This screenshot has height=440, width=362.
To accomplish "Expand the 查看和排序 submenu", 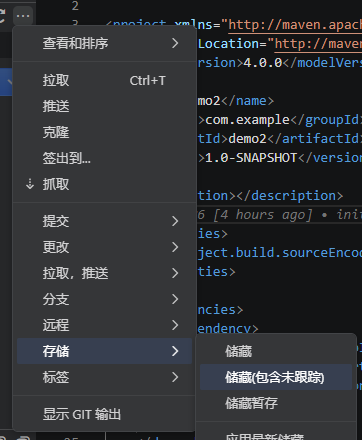I will [104, 43].
